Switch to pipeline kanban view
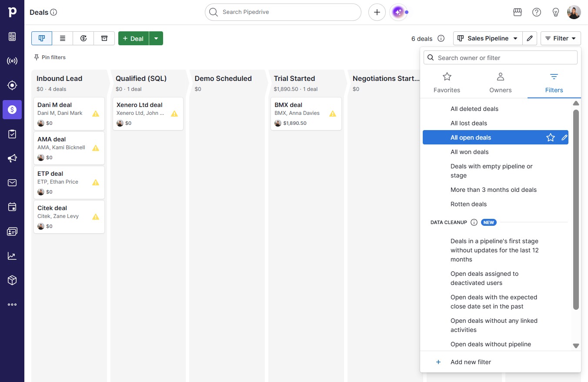Image resolution: width=588 pixels, height=382 pixels. [x=42, y=38]
